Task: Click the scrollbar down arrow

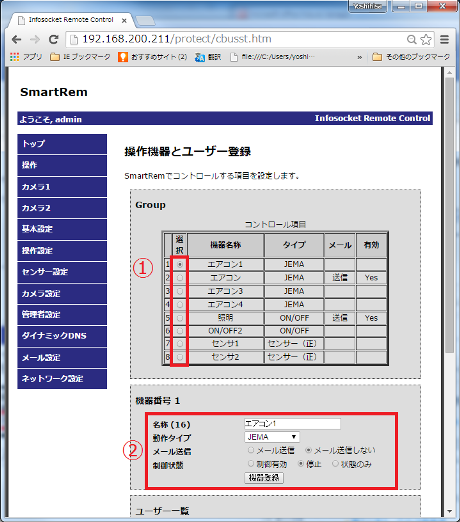Action: coord(449,511)
